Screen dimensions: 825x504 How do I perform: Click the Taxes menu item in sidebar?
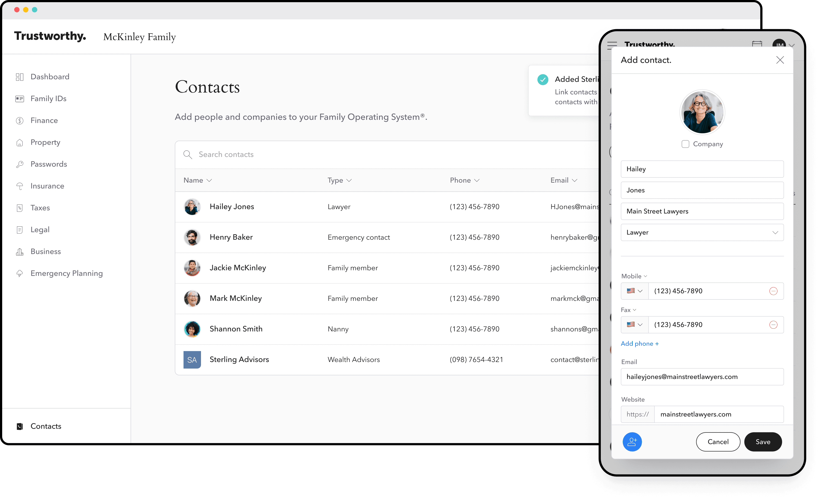40,207
